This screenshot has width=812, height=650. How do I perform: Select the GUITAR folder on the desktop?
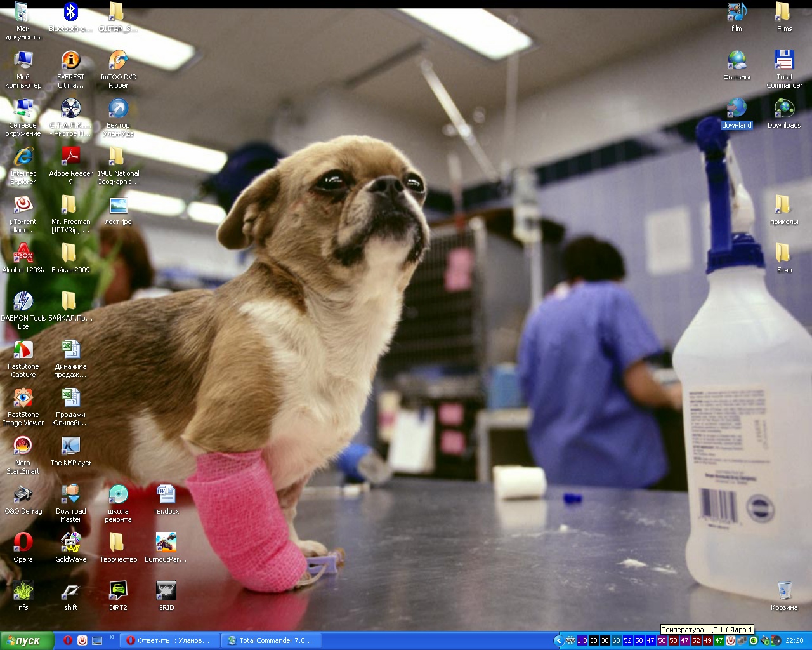click(x=118, y=17)
